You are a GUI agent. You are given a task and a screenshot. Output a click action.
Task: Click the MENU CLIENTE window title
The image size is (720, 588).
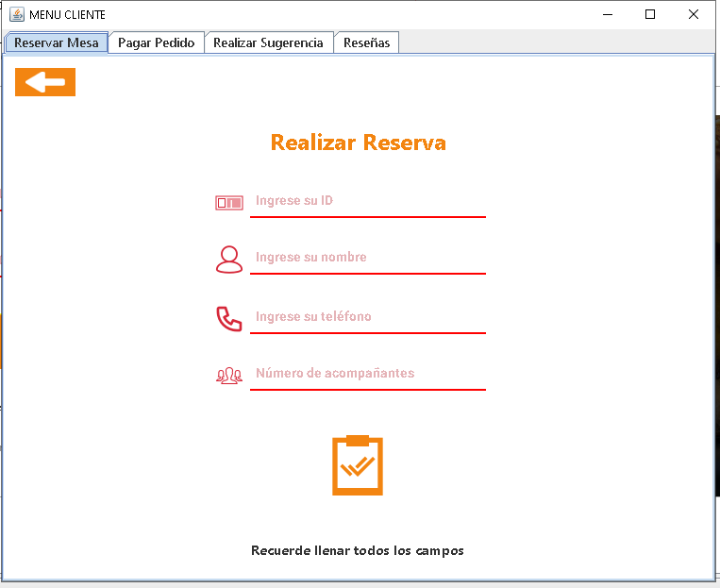(x=68, y=15)
